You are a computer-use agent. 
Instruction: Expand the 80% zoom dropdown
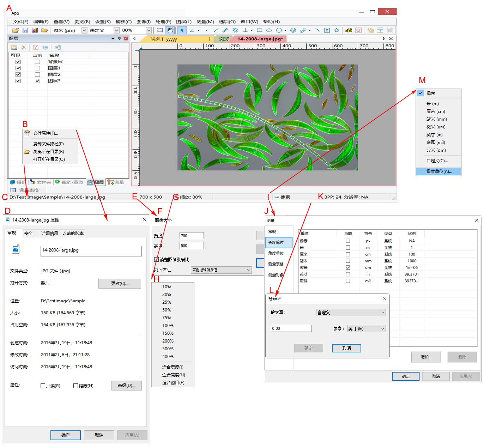[149, 30]
